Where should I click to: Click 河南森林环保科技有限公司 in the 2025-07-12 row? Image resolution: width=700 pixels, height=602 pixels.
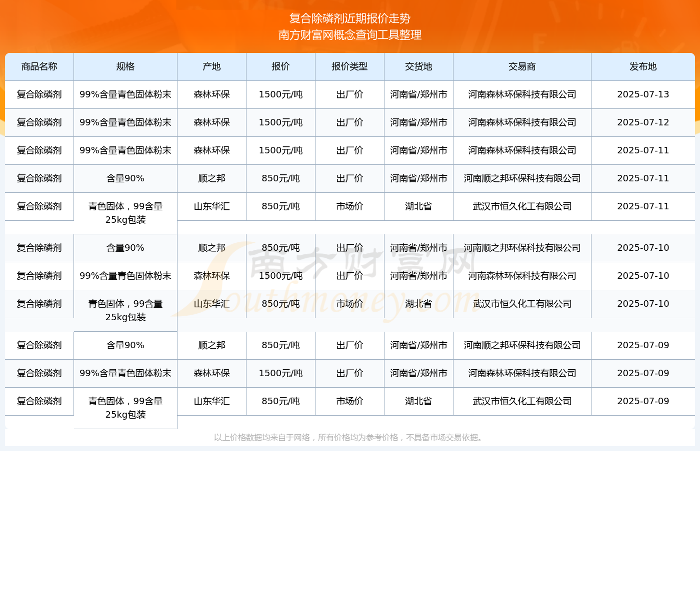(522, 122)
